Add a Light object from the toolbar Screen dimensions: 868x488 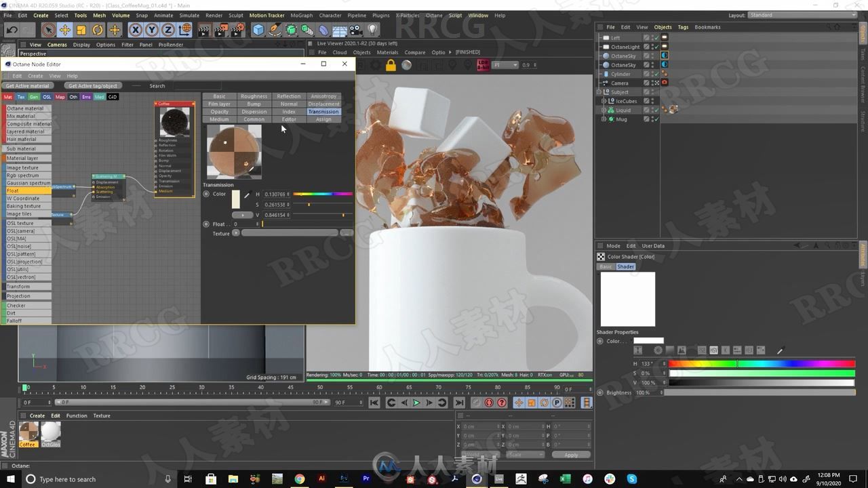pos(372,30)
